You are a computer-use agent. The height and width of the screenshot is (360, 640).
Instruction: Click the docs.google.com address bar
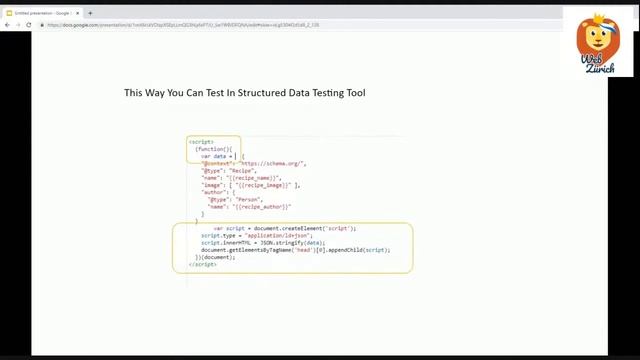coord(183,25)
